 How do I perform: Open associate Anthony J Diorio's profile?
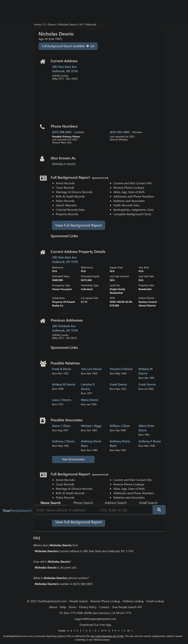pyautogui.click(x=63, y=442)
